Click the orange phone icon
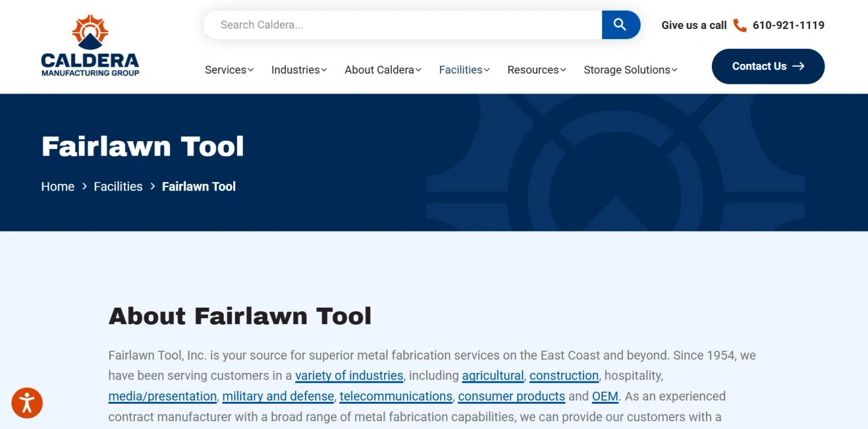Viewport: 868px width, 429px height. click(x=740, y=25)
